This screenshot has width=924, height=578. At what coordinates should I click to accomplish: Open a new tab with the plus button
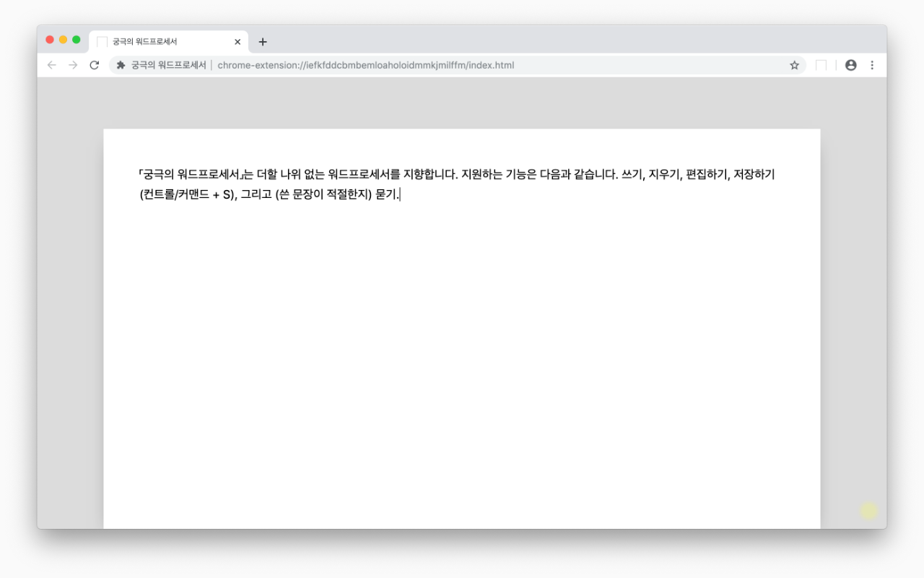tap(263, 41)
